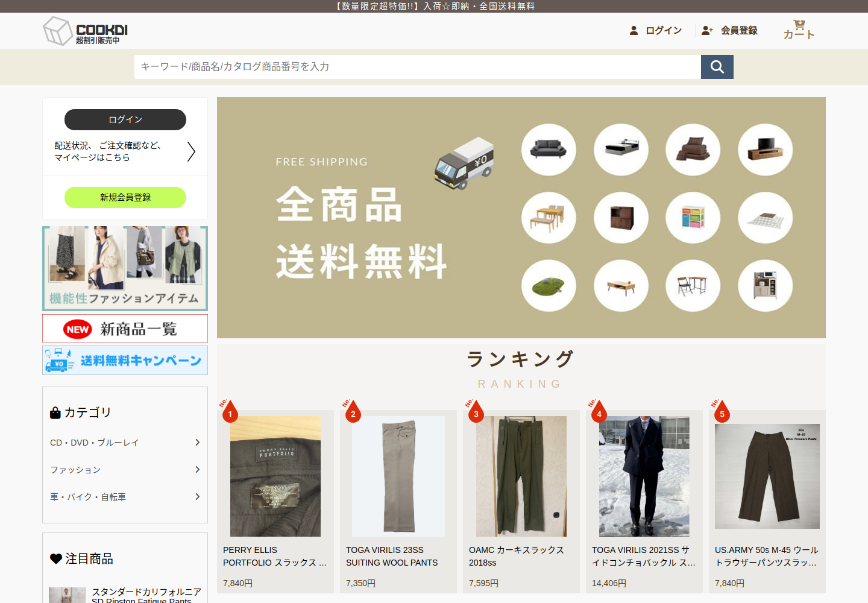
Task: Select the bed category circle icon
Action: point(621,150)
